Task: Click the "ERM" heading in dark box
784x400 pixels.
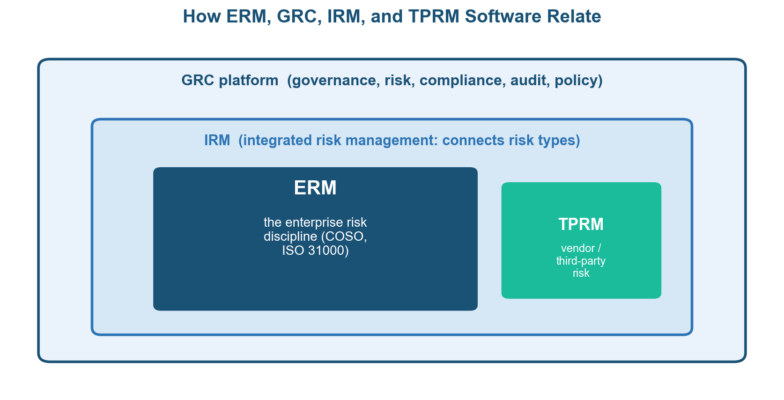Action: (x=315, y=188)
